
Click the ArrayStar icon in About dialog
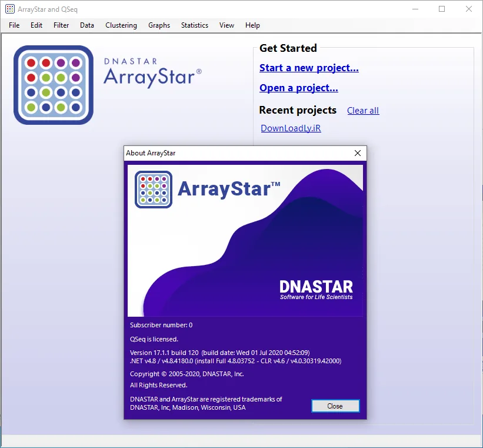coord(154,190)
